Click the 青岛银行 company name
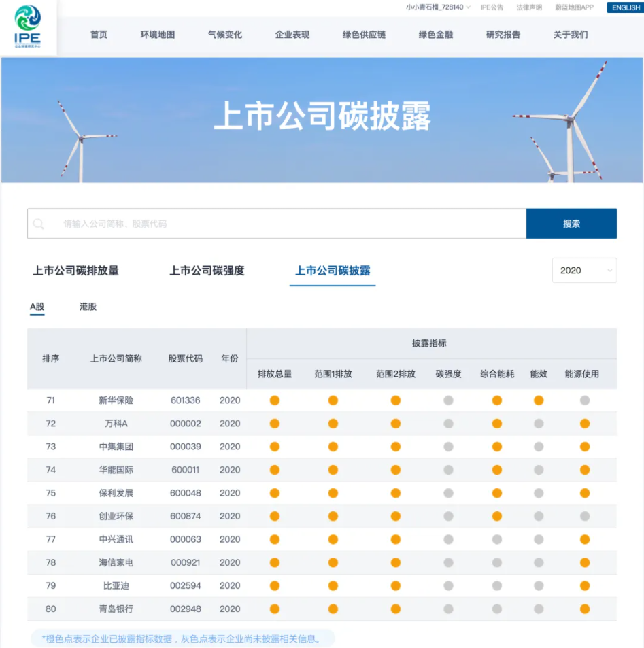Image resolution: width=644 pixels, height=648 pixels. (116, 609)
